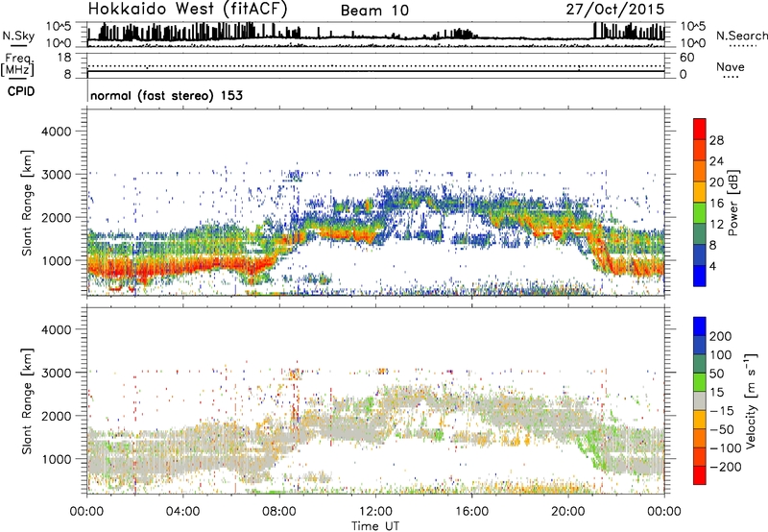Click the 'N.Sky' legend label
Screen dimensions: 768x532
click(x=18, y=36)
